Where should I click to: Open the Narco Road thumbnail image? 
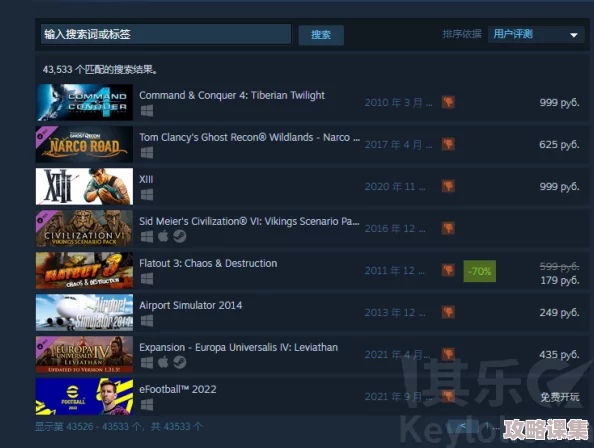[x=84, y=144]
